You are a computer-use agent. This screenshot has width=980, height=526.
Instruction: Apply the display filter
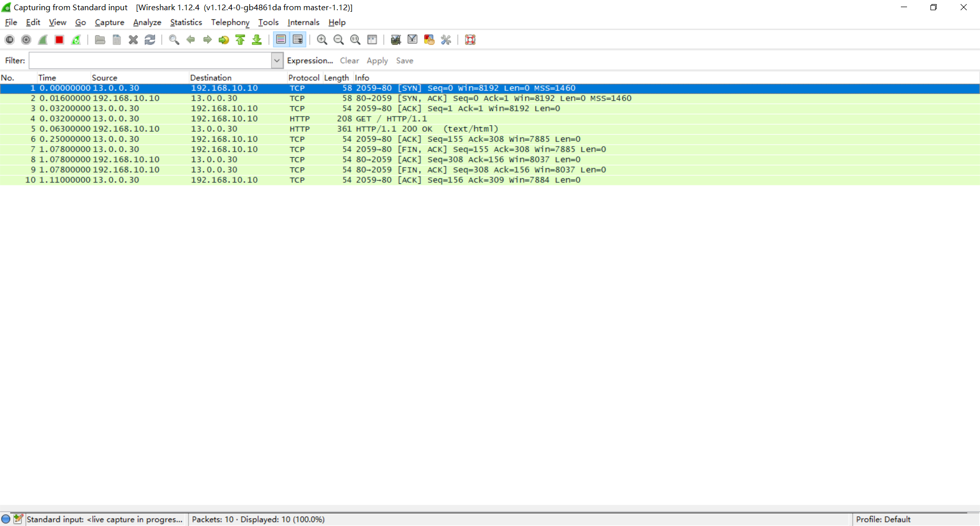click(x=377, y=61)
